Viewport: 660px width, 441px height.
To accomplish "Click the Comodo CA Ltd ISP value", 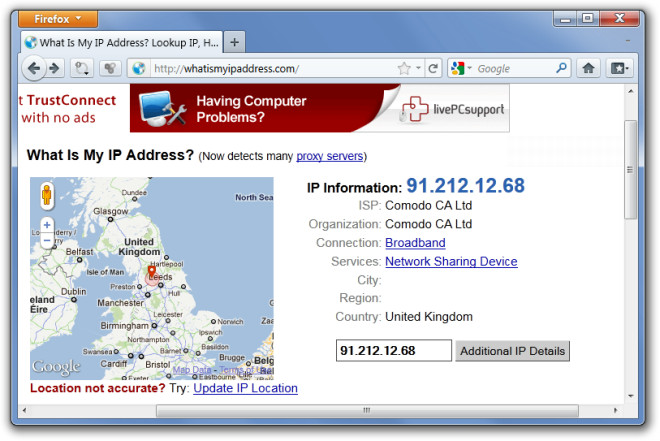I will [428, 205].
